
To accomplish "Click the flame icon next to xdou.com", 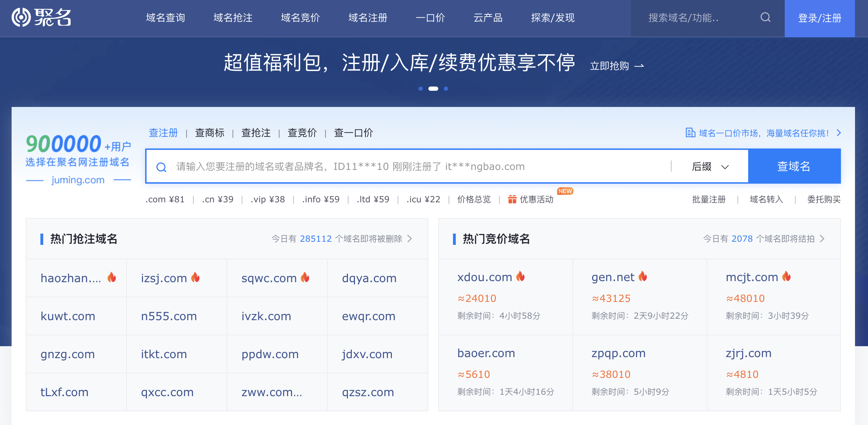I will pos(520,277).
